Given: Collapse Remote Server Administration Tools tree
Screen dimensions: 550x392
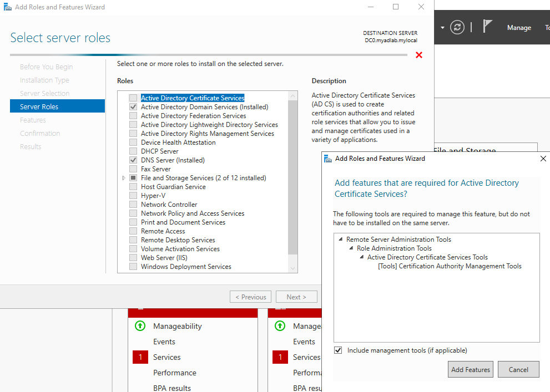Looking at the screenshot, I should tap(340, 240).
